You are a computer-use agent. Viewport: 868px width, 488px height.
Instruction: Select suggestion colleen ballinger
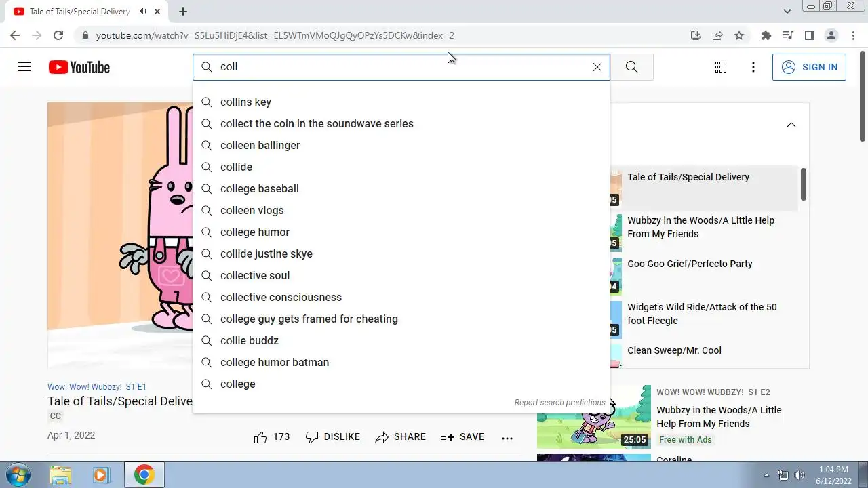401,145
